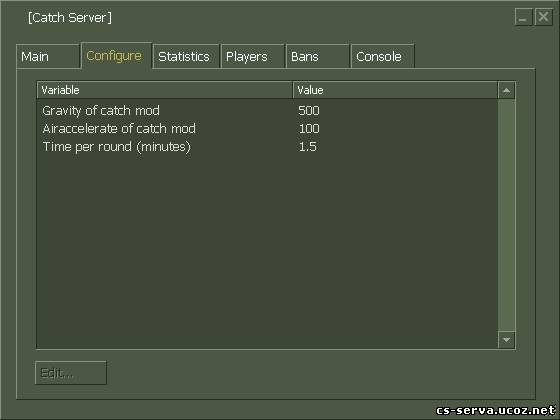Viewport: 560px width, 420px height.
Task: Select Time per round (minutes) row
Action: pos(267,147)
